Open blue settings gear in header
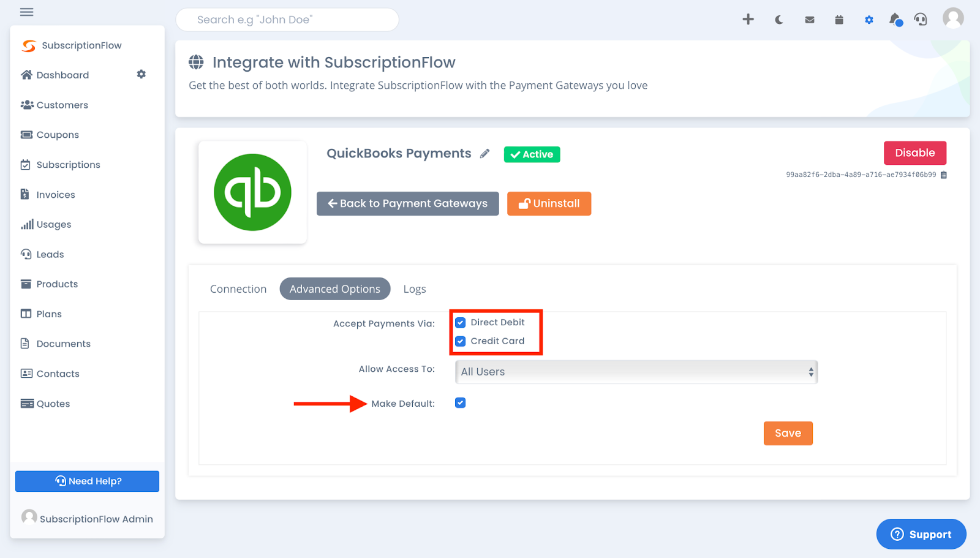Image resolution: width=980 pixels, height=558 pixels. (869, 20)
